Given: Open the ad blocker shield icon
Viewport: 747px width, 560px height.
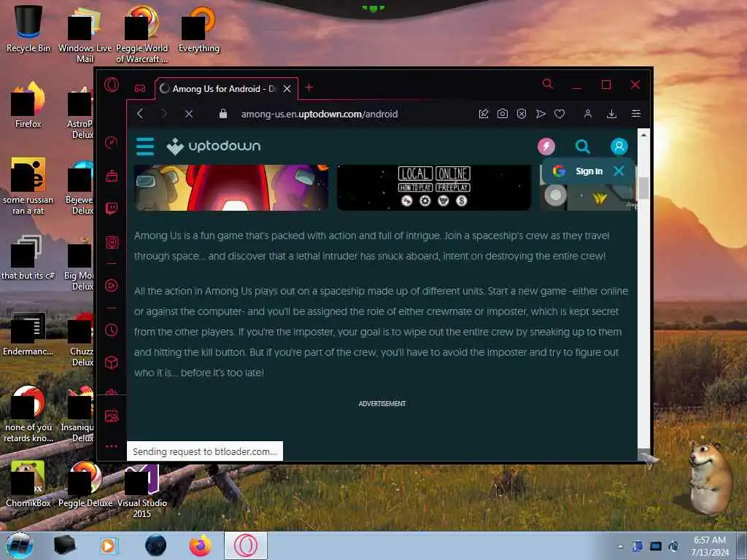Looking at the screenshot, I should 522,114.
